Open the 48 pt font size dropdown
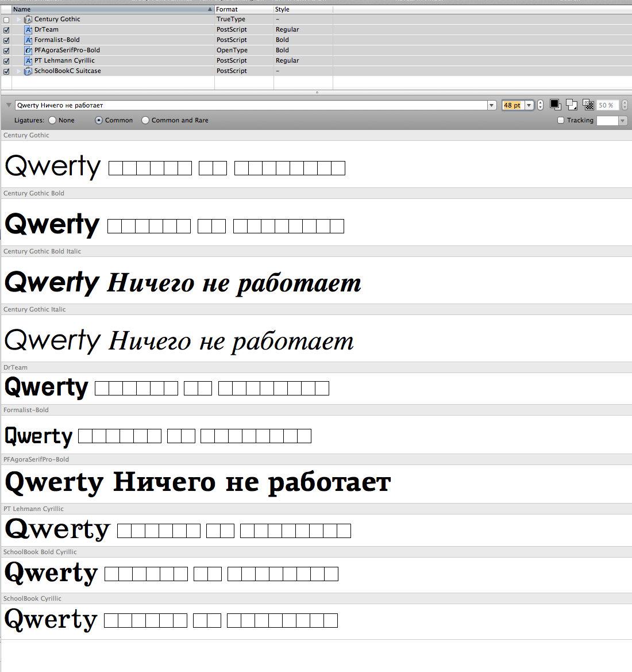The height and width of the screenshot is (672, 632). [529, 105]
